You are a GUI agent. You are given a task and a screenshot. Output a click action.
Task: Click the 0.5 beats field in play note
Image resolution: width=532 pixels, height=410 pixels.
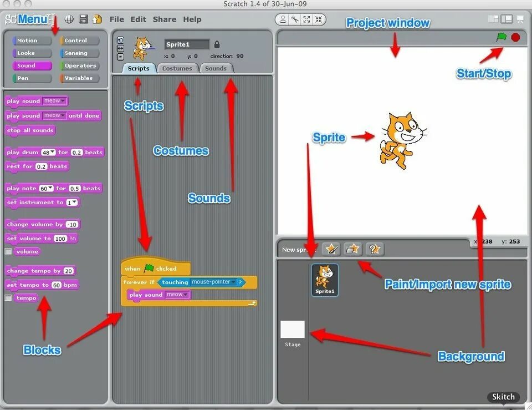[x=75, y=189]
